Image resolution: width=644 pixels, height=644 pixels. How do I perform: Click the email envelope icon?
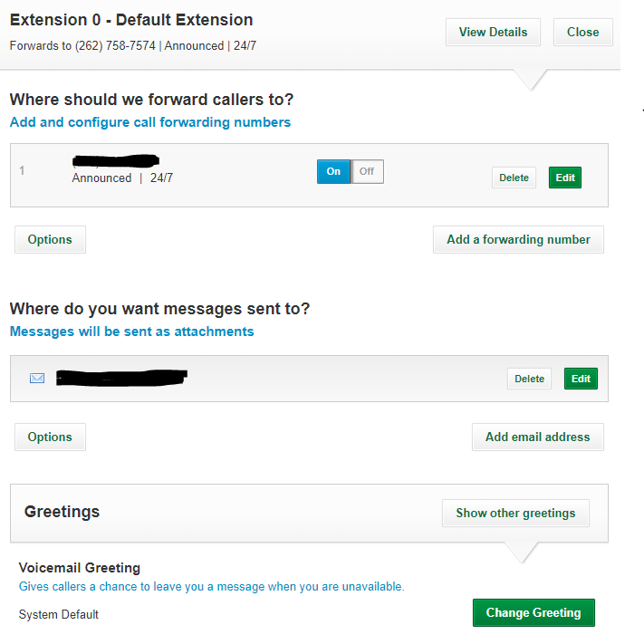click(37, 378)
